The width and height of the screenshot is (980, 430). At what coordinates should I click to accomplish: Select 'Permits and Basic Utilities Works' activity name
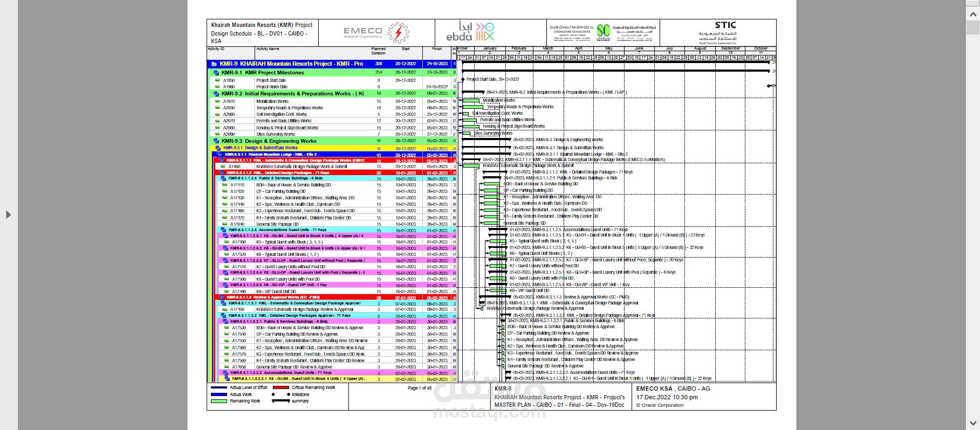[284, 121]
